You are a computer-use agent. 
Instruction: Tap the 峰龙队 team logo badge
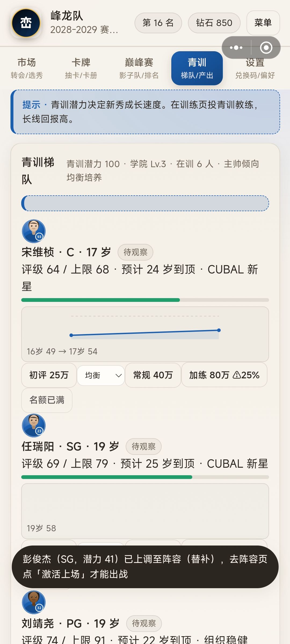point(26,23)
